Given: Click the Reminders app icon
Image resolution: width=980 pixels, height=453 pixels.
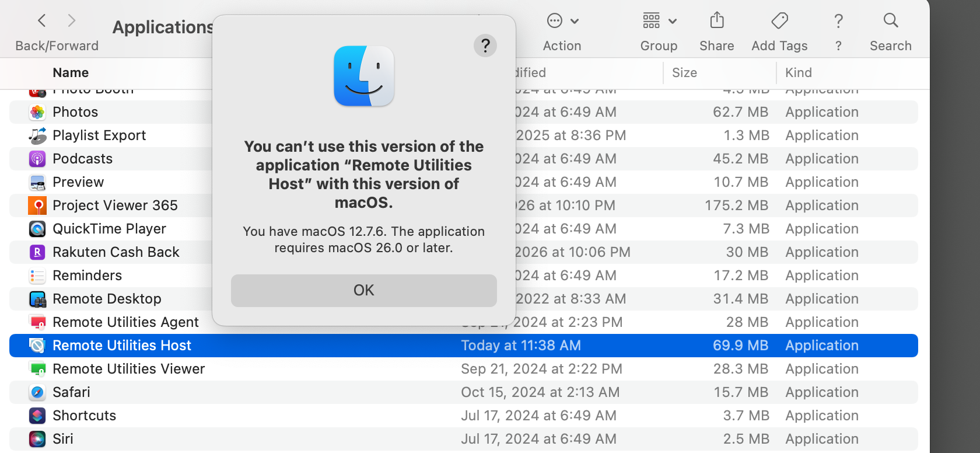Looking at the screenshot, I should (37, 276).
